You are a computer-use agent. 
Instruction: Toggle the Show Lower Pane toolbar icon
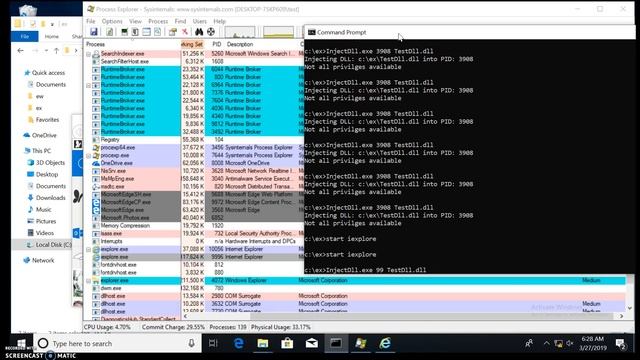point(147,32)
